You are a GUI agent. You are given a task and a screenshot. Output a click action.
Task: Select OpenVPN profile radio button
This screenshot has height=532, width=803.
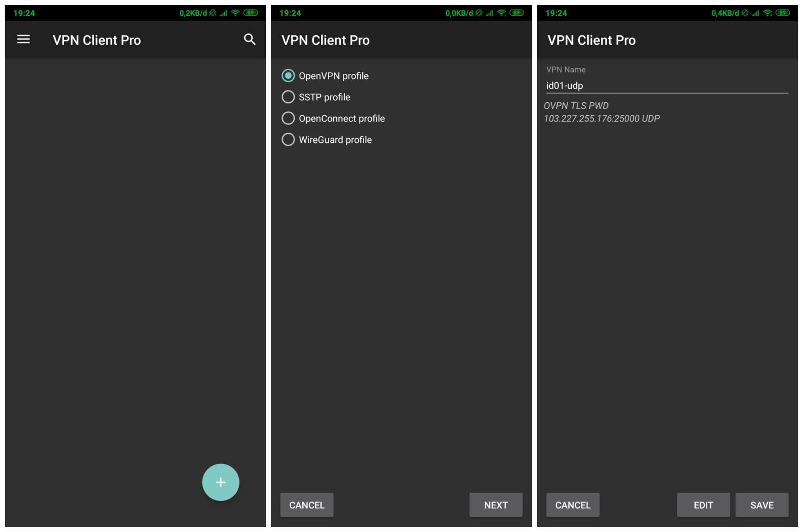(288, 76)
